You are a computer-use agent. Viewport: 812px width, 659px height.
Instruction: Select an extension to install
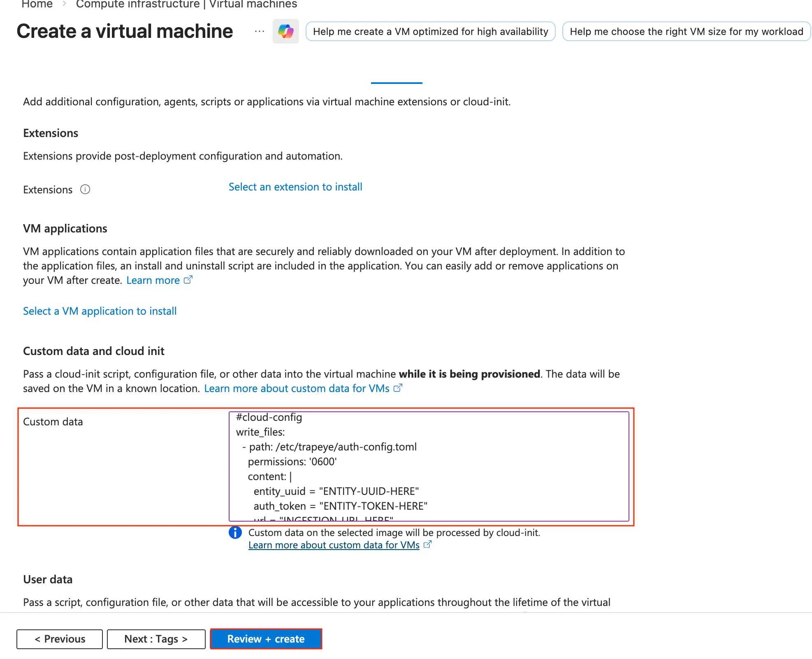pos(295,187)
